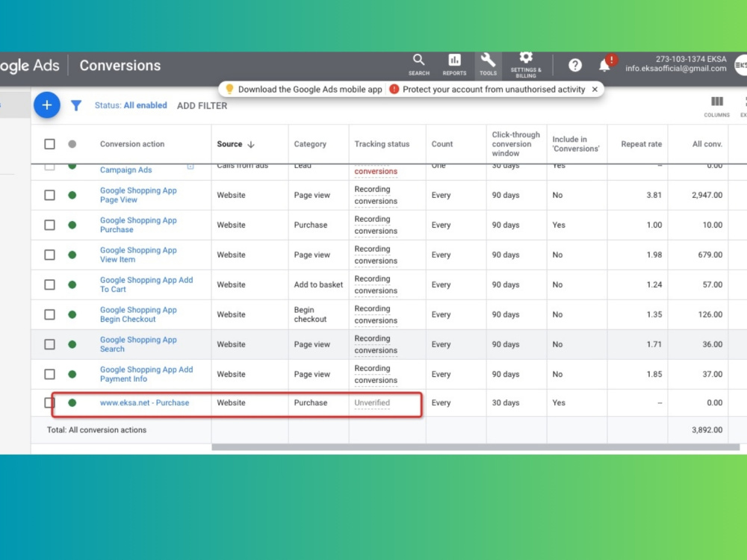The width and height of the screenshot is (747, 560).
Task: Open Google Shopping App Add Payment Info link
Action: coord(146,374)
